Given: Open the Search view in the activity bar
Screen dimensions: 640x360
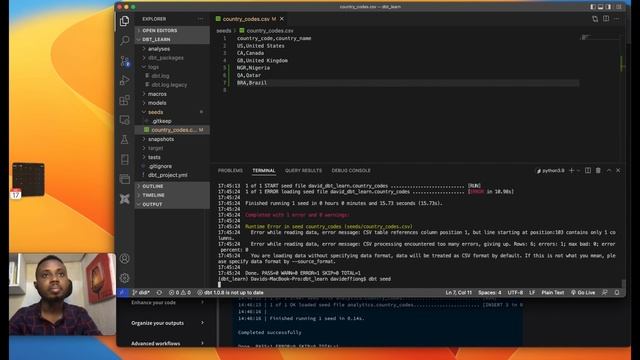Looking at the screenshot, I should (124, 40).
